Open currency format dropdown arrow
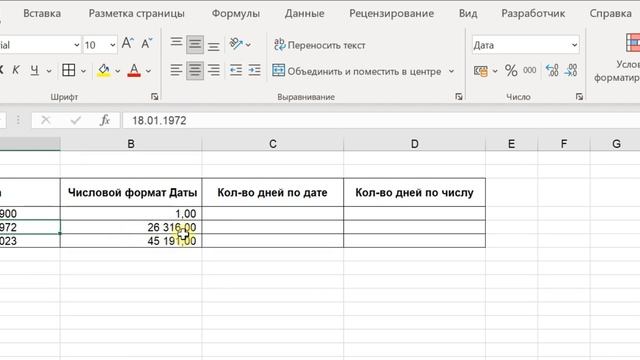The height and width of the screenshot is (360, 640). (495, 71)
